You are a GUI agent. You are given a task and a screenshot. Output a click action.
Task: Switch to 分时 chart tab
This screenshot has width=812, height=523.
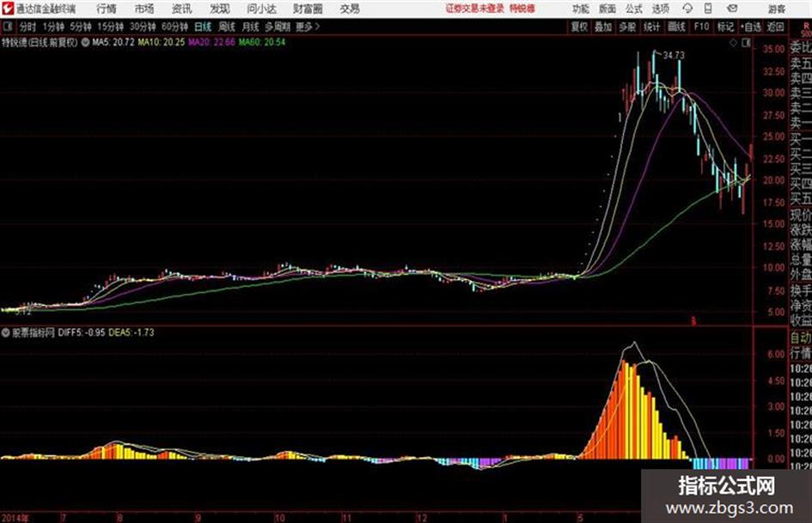click(x=28, y=27)
